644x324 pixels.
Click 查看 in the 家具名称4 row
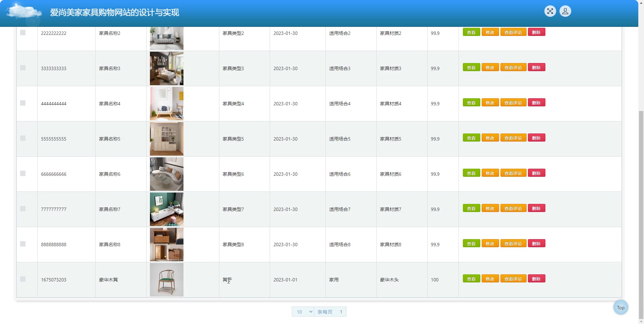click(471, 103)
